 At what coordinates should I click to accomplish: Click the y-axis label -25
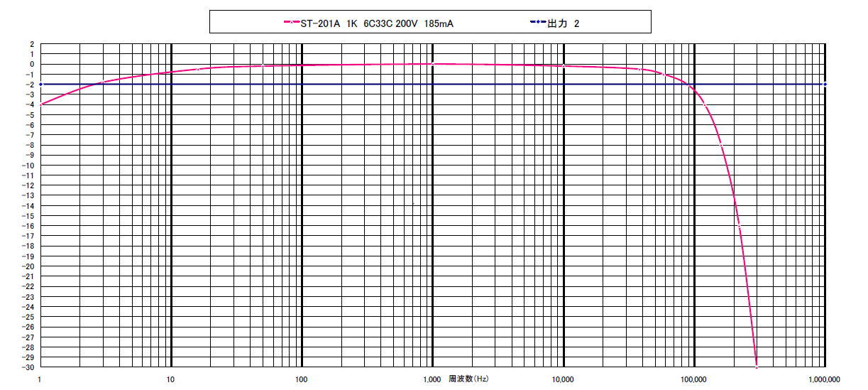click(28, 317)
